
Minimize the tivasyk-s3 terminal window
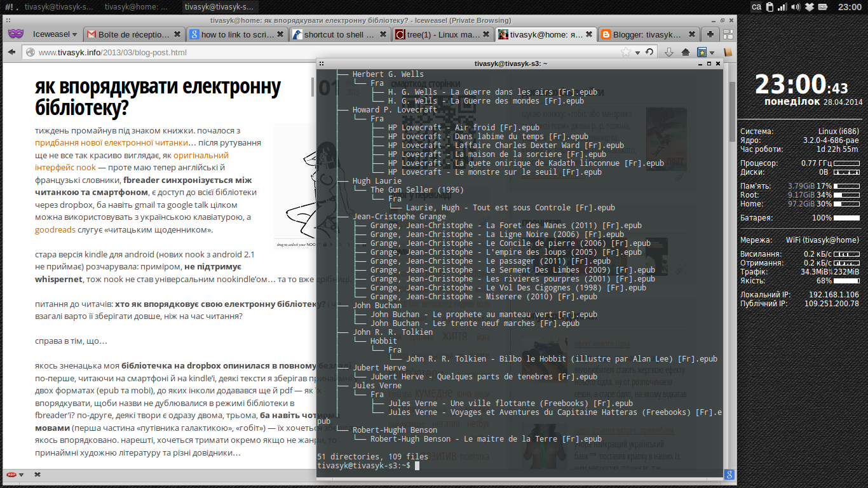(x=700, y=64)
